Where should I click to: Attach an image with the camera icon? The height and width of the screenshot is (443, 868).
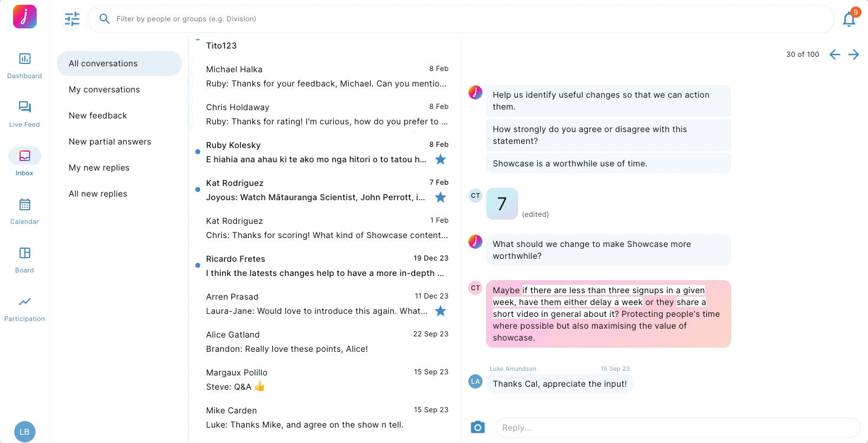tap(478, 427)
